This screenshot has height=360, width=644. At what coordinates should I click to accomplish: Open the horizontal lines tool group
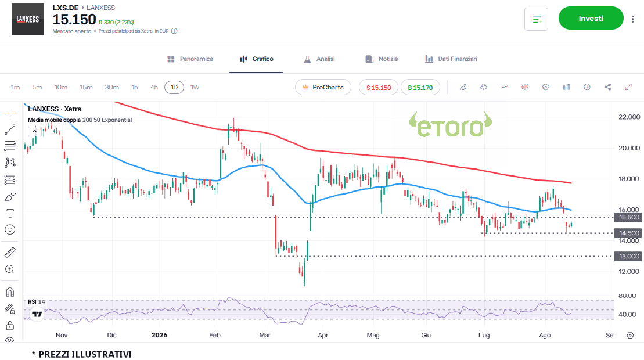(x=10, y=146)
